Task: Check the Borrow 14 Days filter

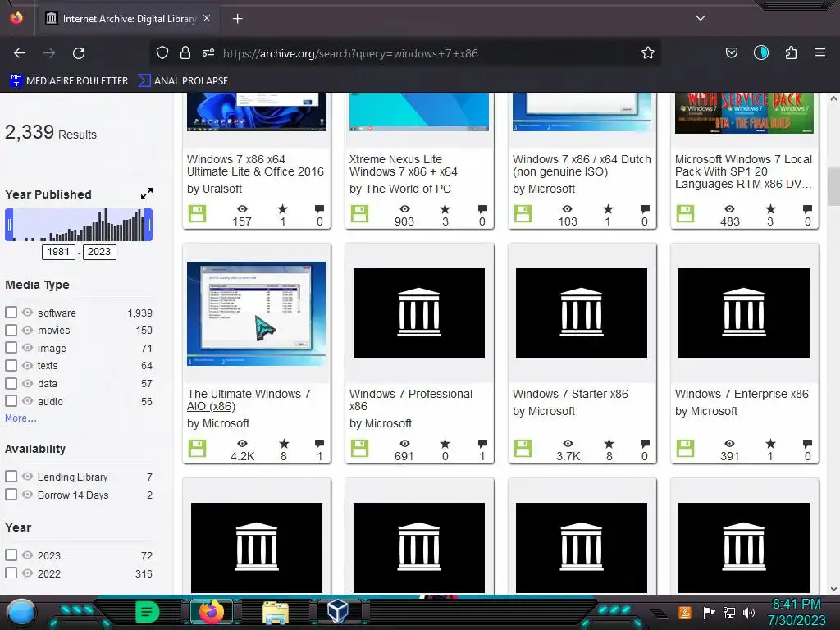Action: point(11,495)
